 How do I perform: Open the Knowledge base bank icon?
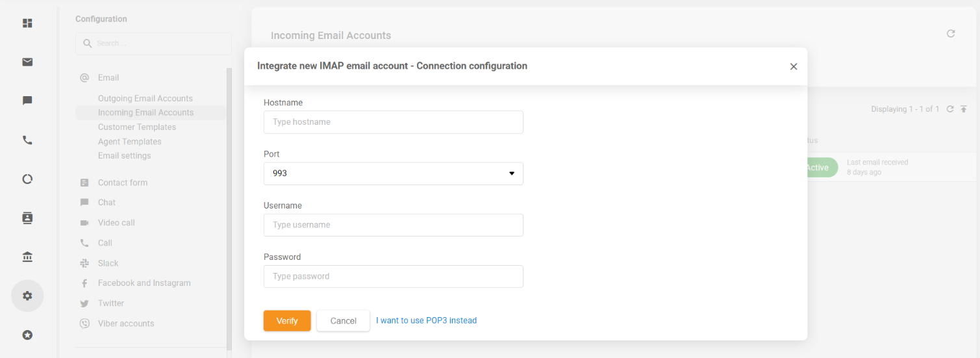tap(27, 257)
